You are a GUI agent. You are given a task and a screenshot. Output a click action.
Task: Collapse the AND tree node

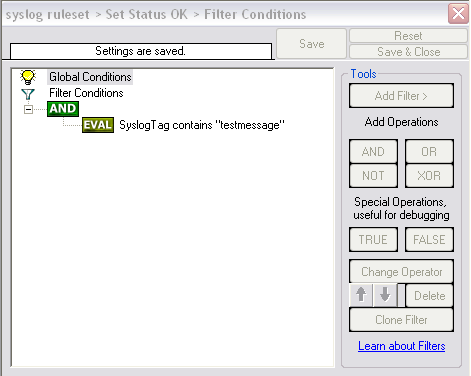pyautogui.click(x=29, y=109)
